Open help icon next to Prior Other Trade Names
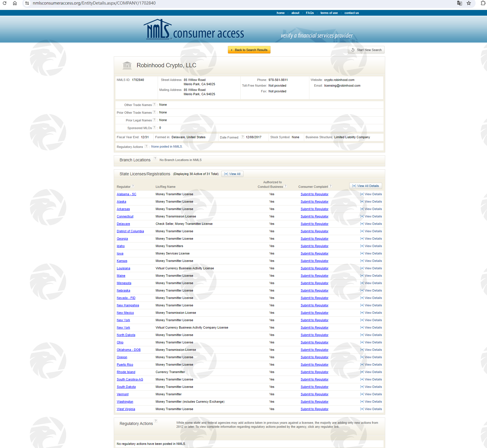The width and height of the screenshot is (487, 448). click(x=154, y=112)
